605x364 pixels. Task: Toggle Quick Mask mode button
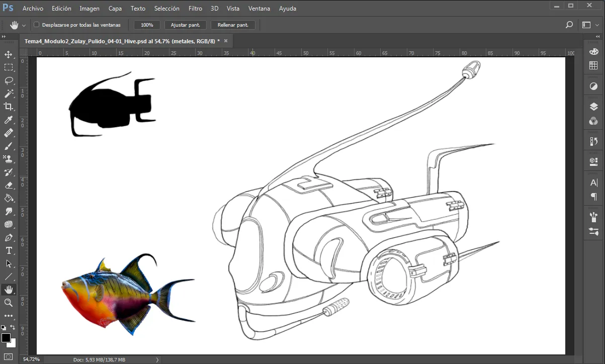(9, 357)
